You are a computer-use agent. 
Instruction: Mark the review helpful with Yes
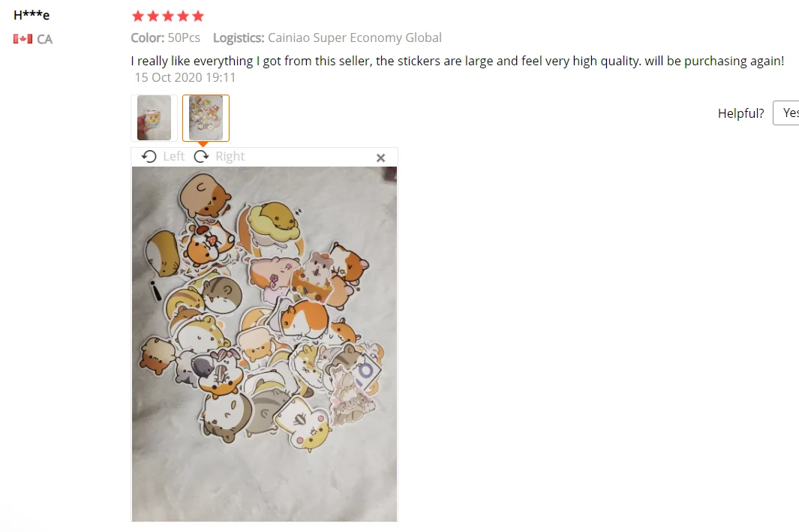point(786,113)
